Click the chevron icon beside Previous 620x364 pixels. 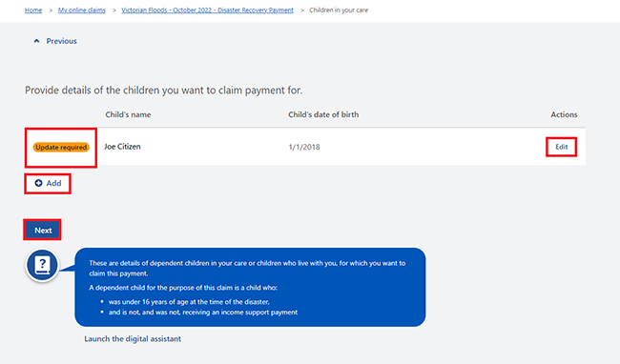click(36, 41)
